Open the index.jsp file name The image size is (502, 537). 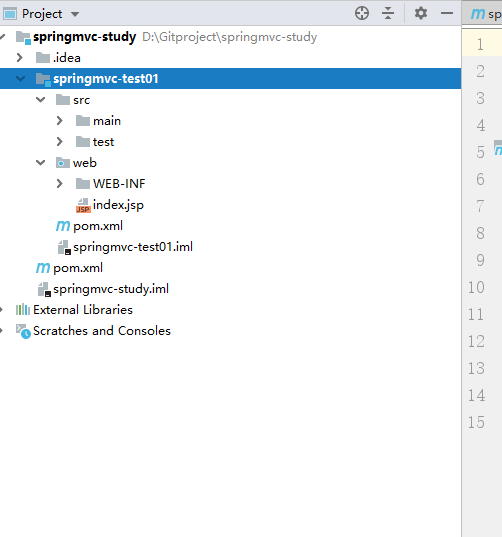118,205
